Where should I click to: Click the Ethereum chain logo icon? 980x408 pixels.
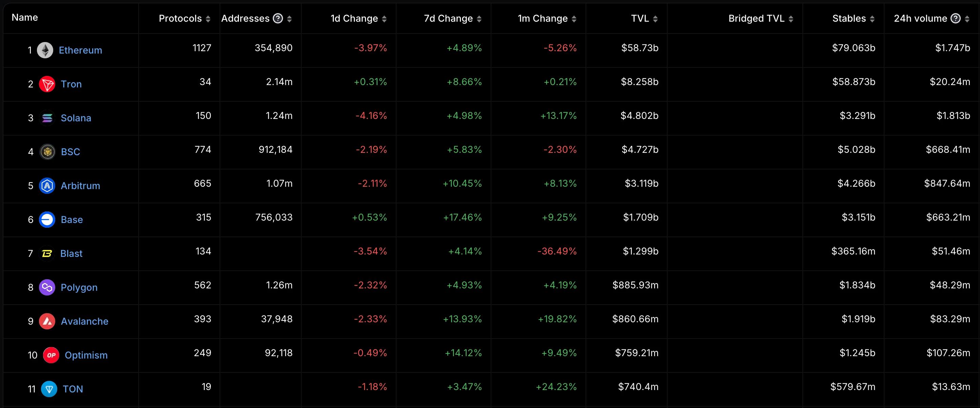point(45,50)
